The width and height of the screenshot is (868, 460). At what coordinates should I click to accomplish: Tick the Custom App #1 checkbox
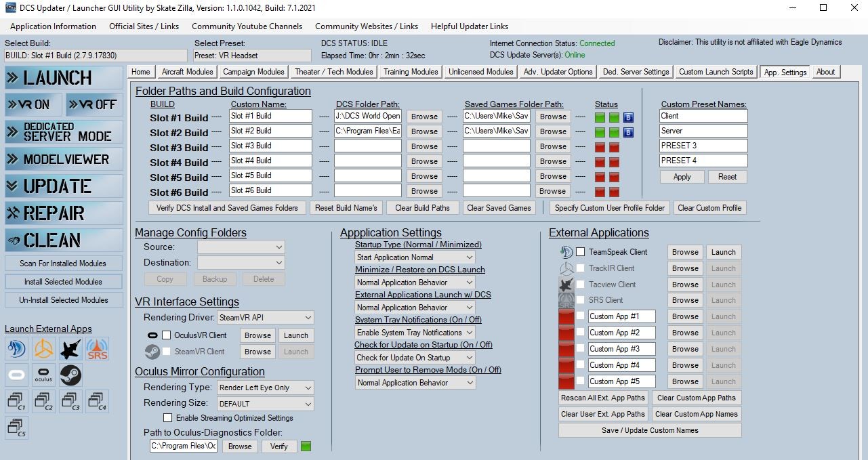[x=581, y=316]
